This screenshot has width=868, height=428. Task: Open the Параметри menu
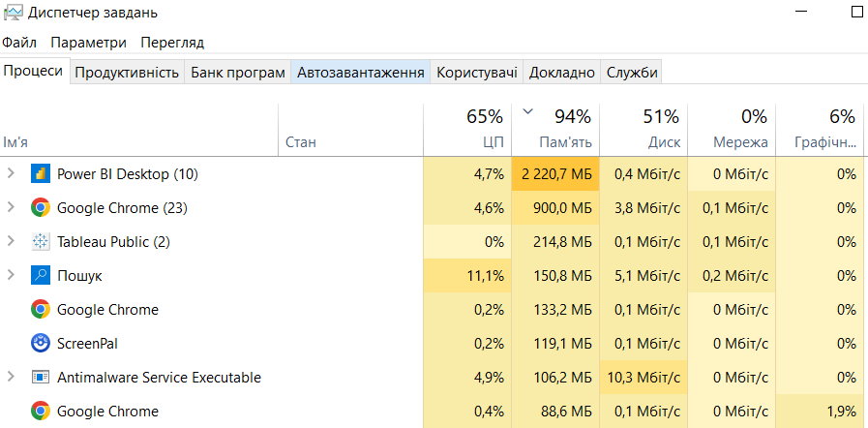88,43
